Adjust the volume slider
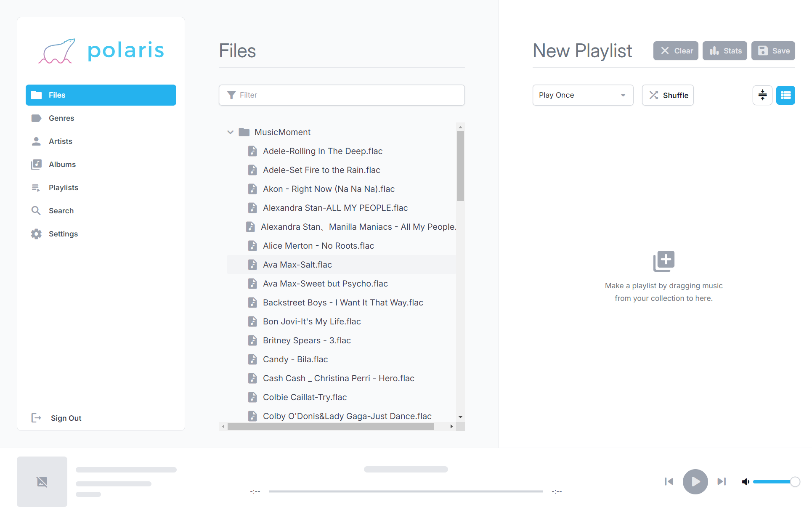 (776, 482)
